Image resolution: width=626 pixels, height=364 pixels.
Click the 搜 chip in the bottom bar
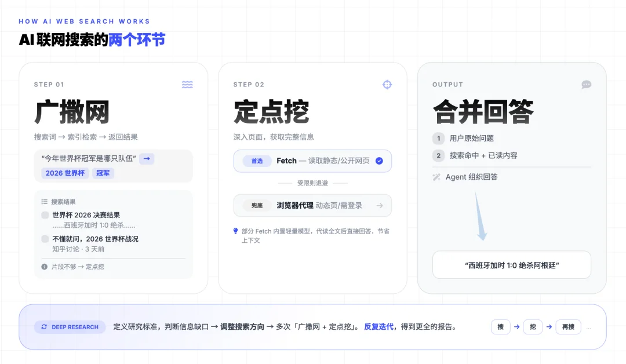(x=500, y=327)
